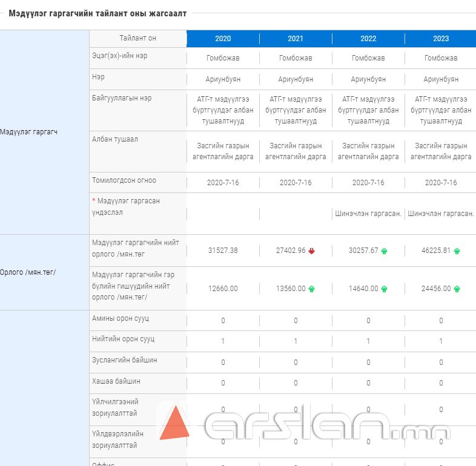476x466 pixels.
Task: Click the Мэдүүлэг гаргагч section label
Action: tap(29, 132)
